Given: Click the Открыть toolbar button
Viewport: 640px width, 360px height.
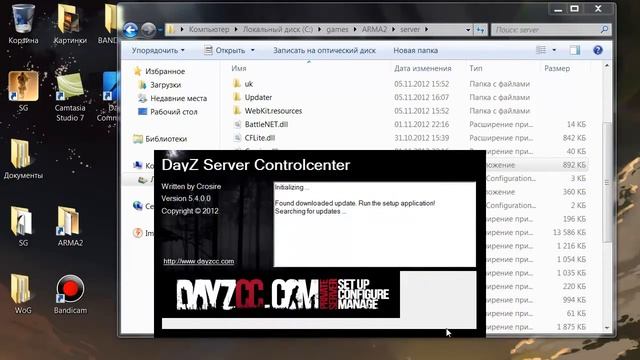Looking at the screenshot, I should tap(225, 50).
